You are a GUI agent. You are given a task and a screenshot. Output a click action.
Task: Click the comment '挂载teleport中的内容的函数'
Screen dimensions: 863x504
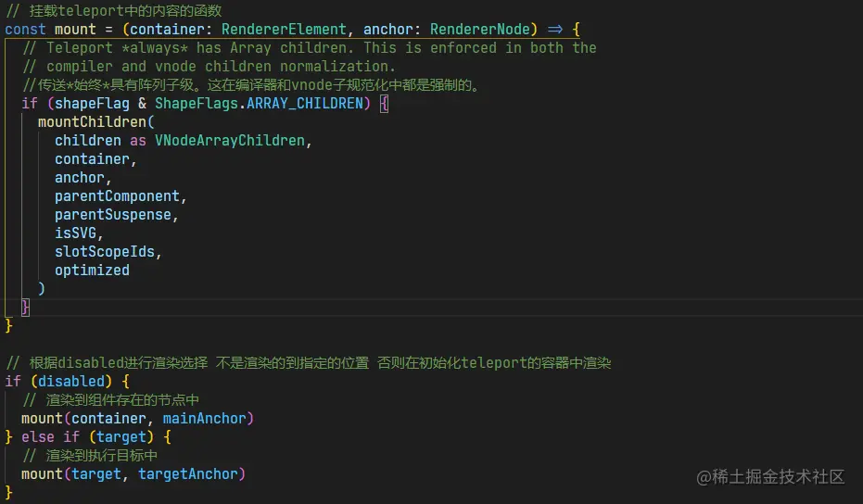pos(113,10)
